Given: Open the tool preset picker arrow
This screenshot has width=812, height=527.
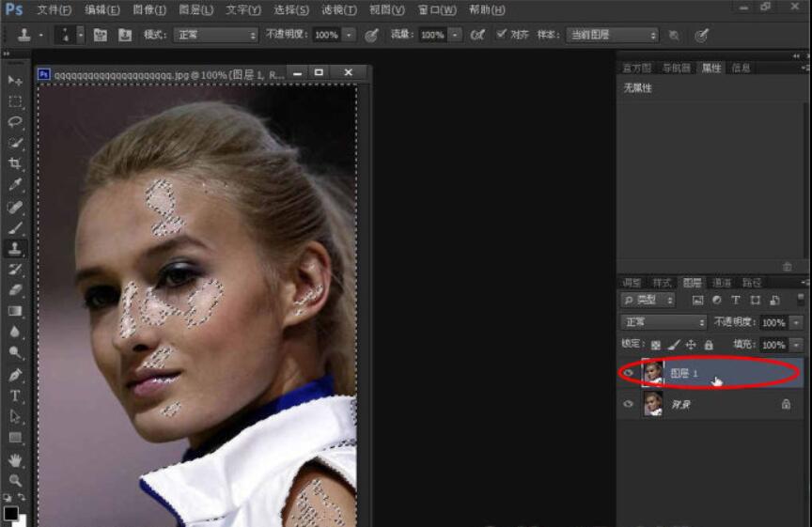Looking at the screenshot, I should click(41, 35).
